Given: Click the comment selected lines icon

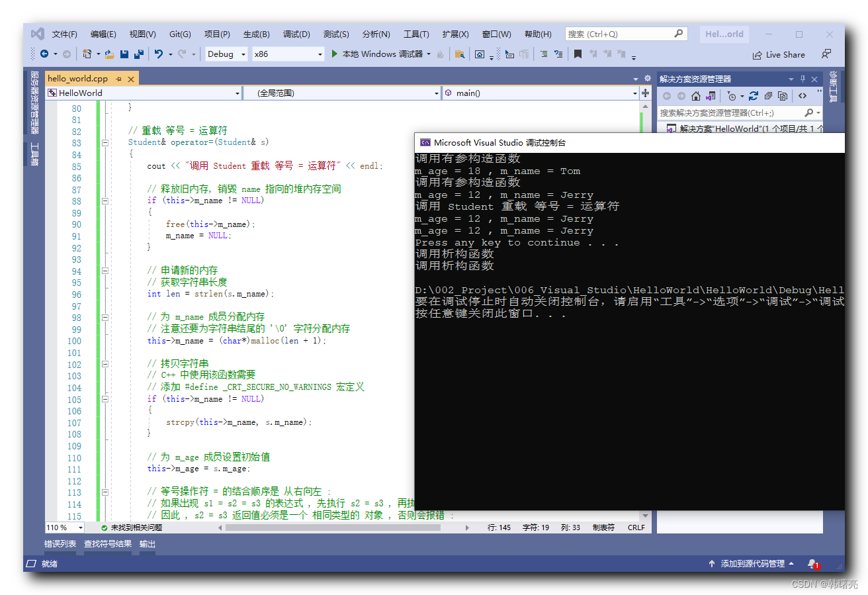Looking at the screenshot, I should (544, 54).
